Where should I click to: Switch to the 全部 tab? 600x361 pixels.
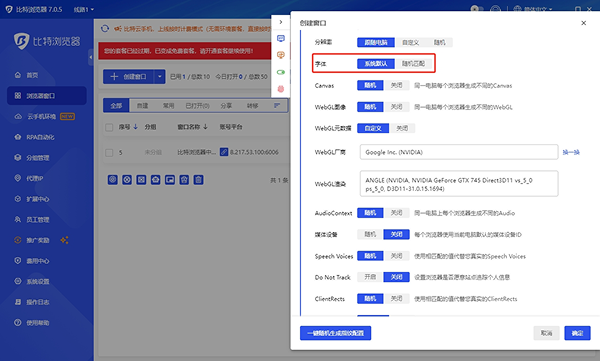point(116,106)
